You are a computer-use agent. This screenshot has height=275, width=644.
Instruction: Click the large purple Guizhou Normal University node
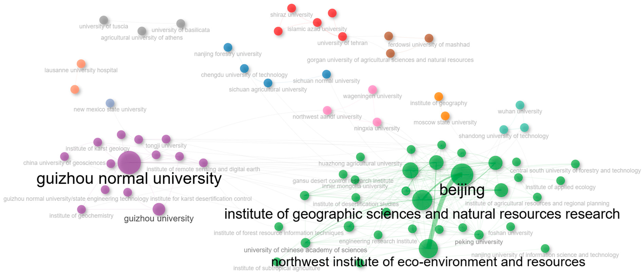coord(129,163)
